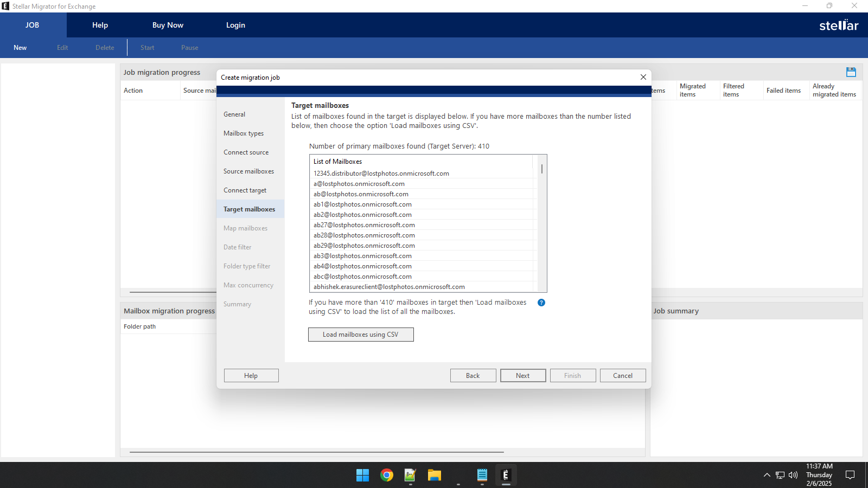Screen dimensions: 868x488
Task: Go to Source mailboxes step
Action: click(x=250, y=171)
